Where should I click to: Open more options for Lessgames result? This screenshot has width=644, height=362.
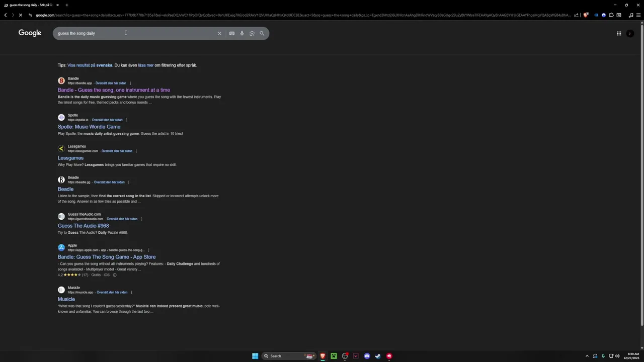tap(136, 151)
